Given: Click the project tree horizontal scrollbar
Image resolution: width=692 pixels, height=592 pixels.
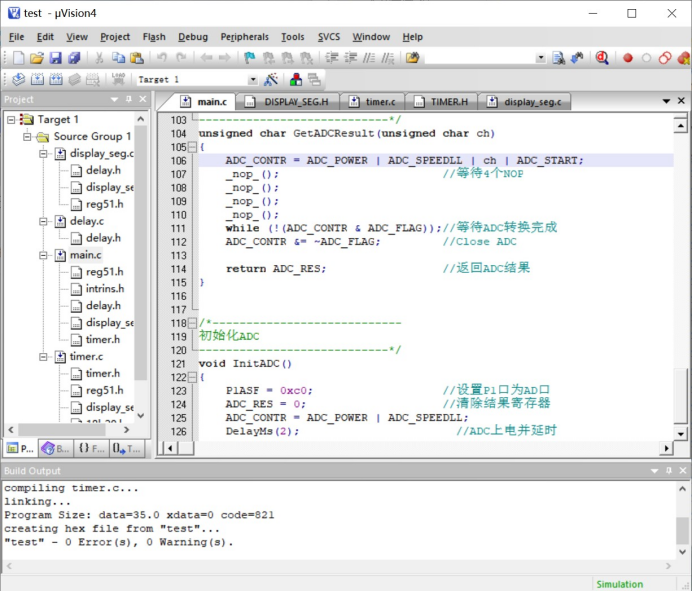Looking at the screenshot, I should pyautogui.click(x=68, y=430).
